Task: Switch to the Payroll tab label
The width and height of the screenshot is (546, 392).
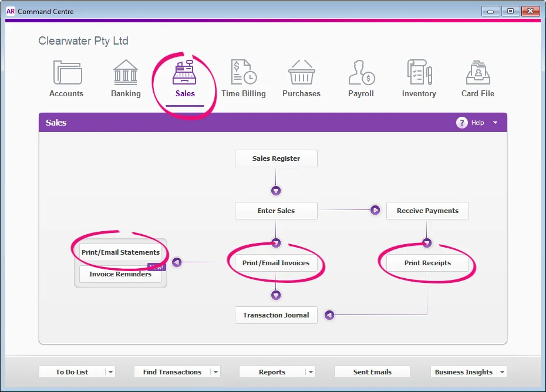Action: tap(361, 93)
